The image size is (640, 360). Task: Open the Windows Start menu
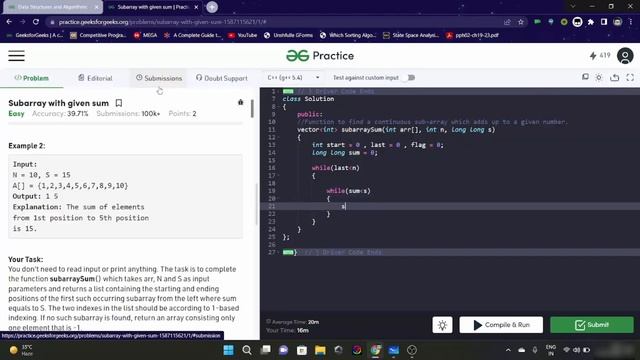pos(229,350)
